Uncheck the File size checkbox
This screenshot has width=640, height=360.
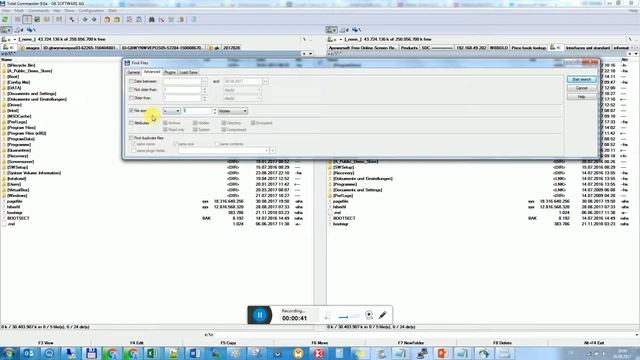131,111
